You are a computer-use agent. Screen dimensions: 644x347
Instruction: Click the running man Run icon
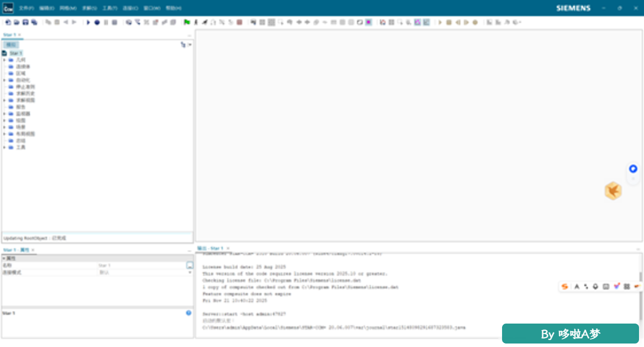point(204,22)
